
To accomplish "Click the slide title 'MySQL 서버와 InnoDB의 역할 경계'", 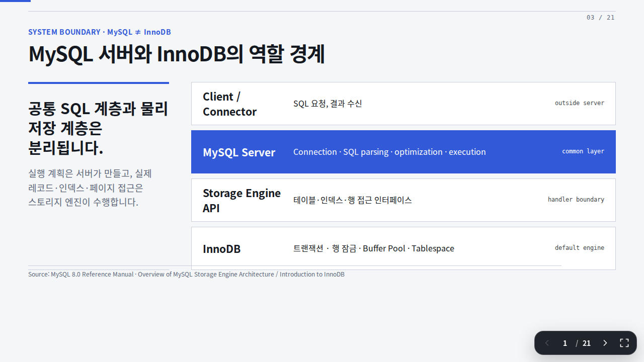I will click(177, 54).
